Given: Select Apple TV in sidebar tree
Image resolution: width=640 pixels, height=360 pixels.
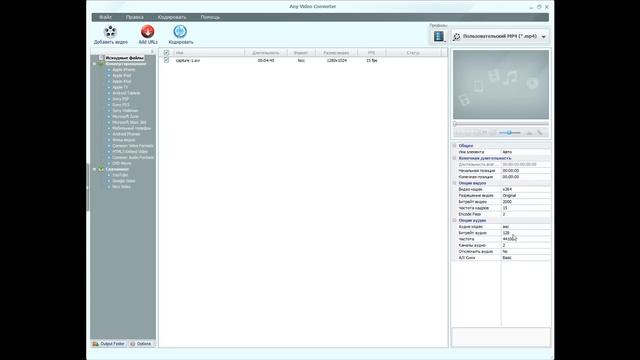Looking at the screenshot, I should tap(120, 87).
